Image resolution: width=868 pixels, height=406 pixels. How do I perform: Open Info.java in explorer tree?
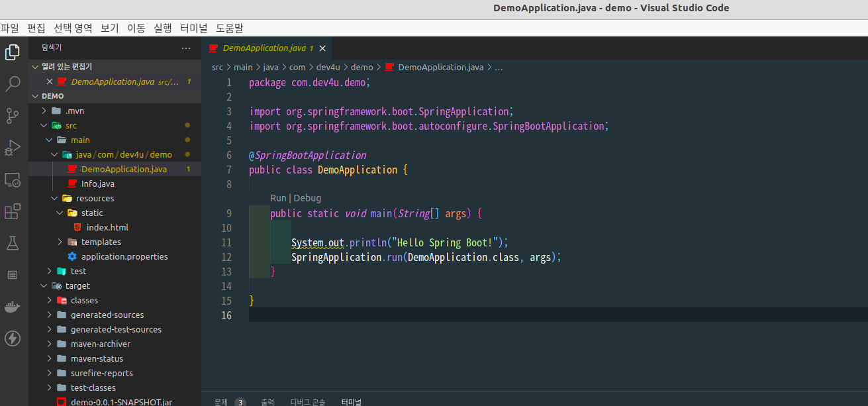pos(98,183)
